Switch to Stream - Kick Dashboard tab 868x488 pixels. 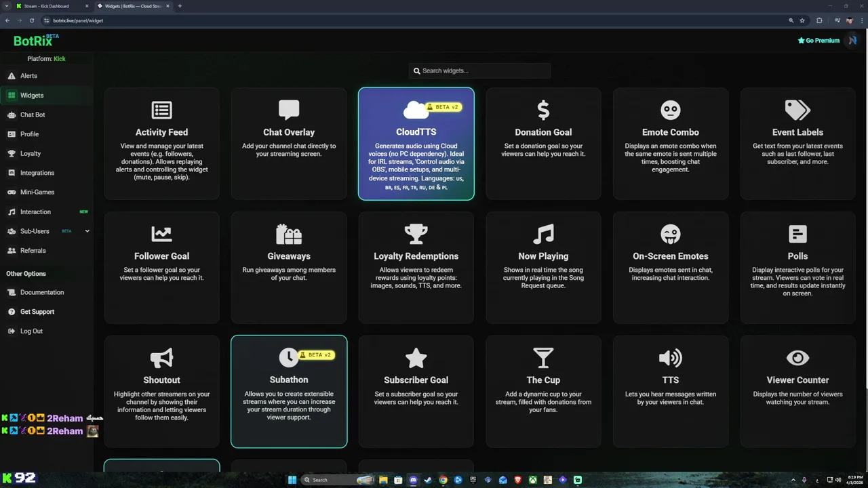52,6
